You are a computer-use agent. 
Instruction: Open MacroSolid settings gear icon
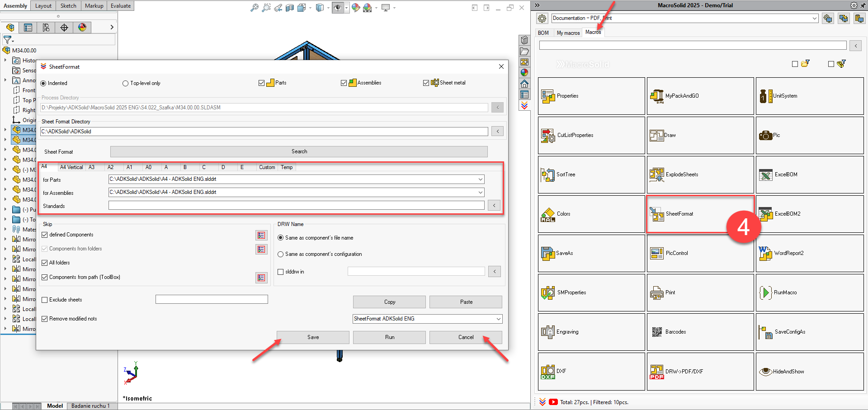(542, 19)
